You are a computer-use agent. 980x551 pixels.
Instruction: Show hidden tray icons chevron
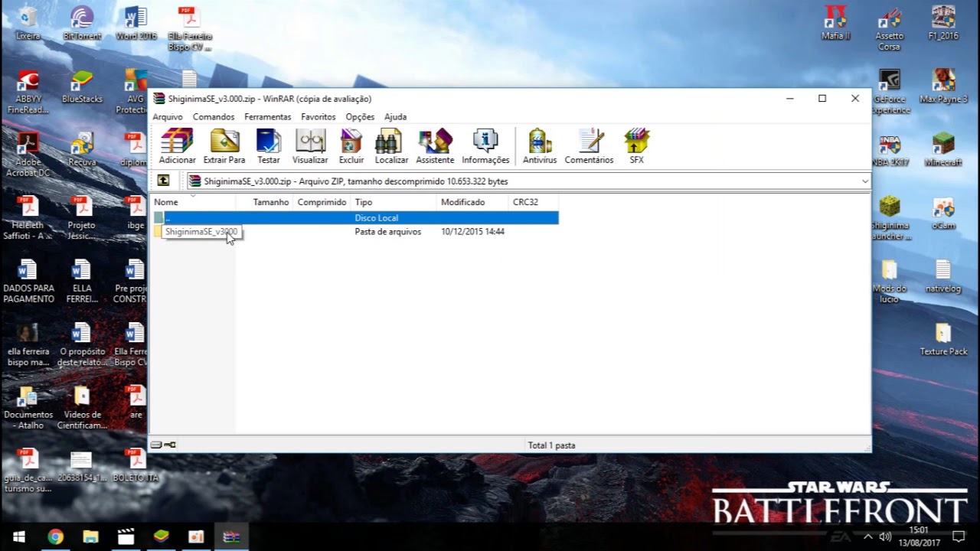coord(868,536)
